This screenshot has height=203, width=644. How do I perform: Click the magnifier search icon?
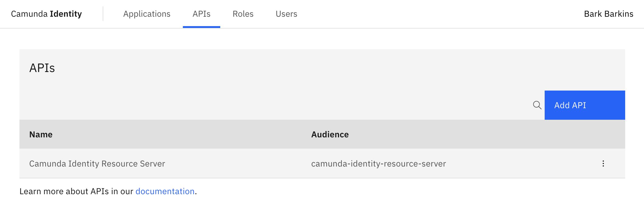pos(537,105)
